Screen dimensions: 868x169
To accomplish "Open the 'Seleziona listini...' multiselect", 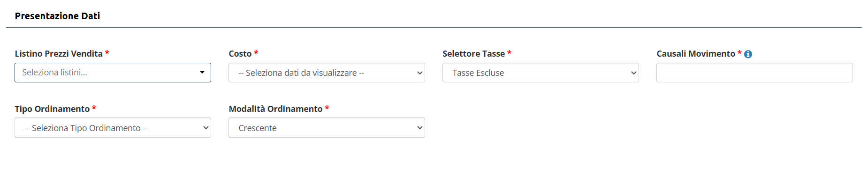I will pos(113,73).
